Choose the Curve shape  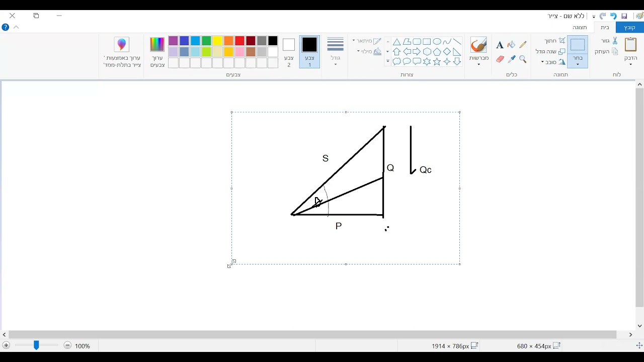447,42
